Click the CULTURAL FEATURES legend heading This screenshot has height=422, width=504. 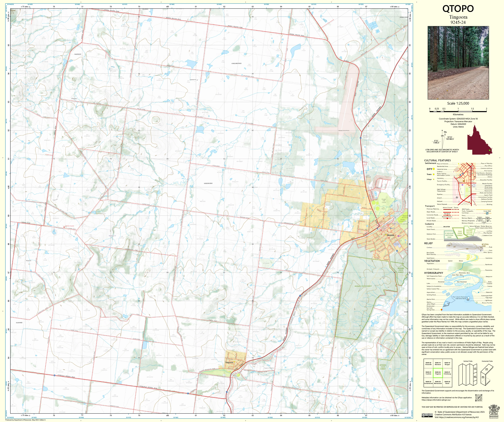(x=438, y=160)
